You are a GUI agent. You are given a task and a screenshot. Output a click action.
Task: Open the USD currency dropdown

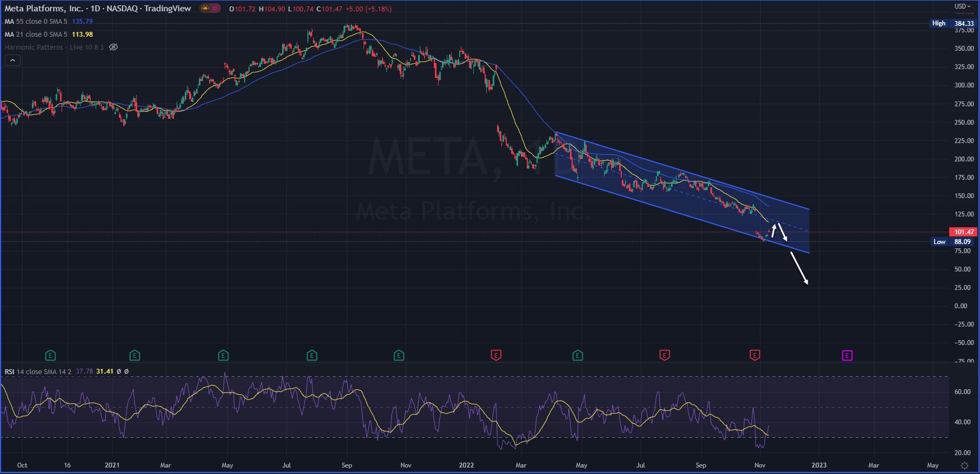point(962,6)
